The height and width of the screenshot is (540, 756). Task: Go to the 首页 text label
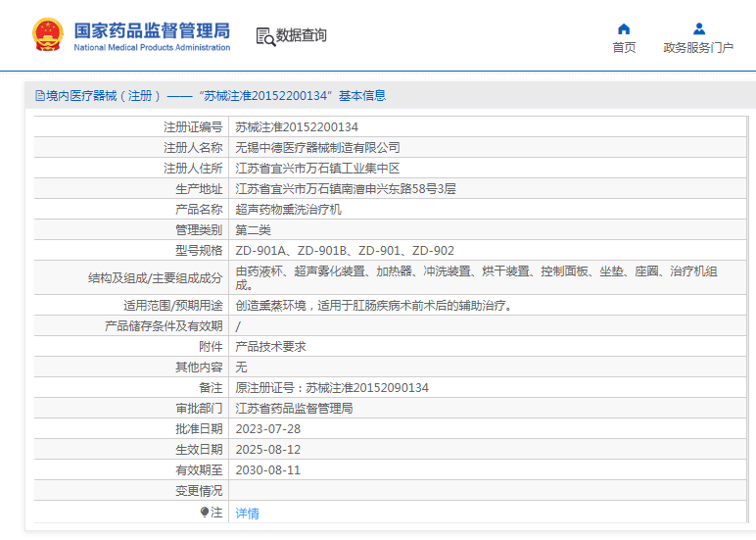click(624, 48)
